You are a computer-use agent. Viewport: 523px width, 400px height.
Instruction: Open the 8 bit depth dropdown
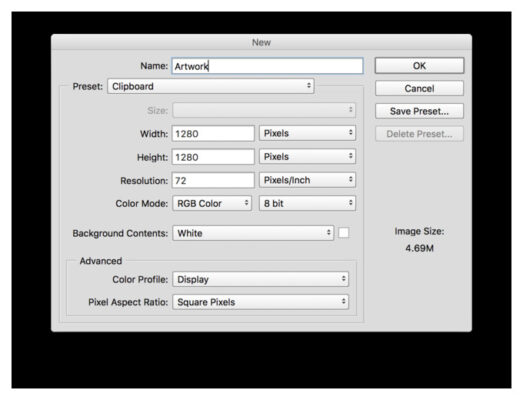[x=307, y=203]
